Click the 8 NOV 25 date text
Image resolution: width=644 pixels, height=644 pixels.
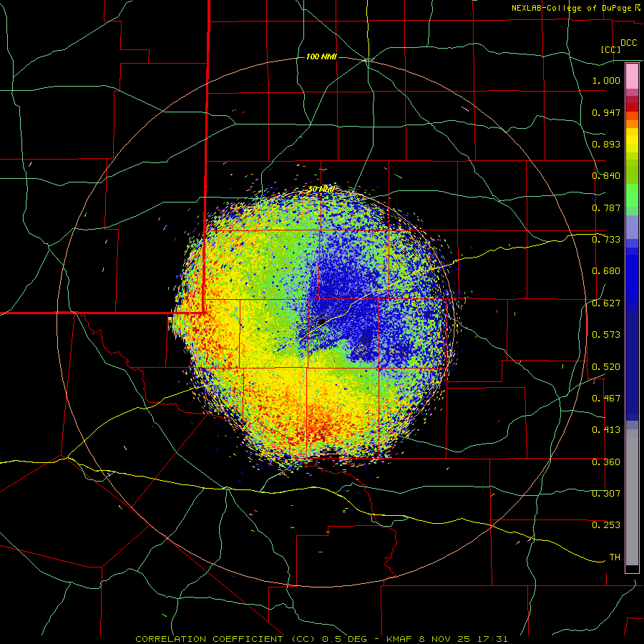[x=445, y=639]
